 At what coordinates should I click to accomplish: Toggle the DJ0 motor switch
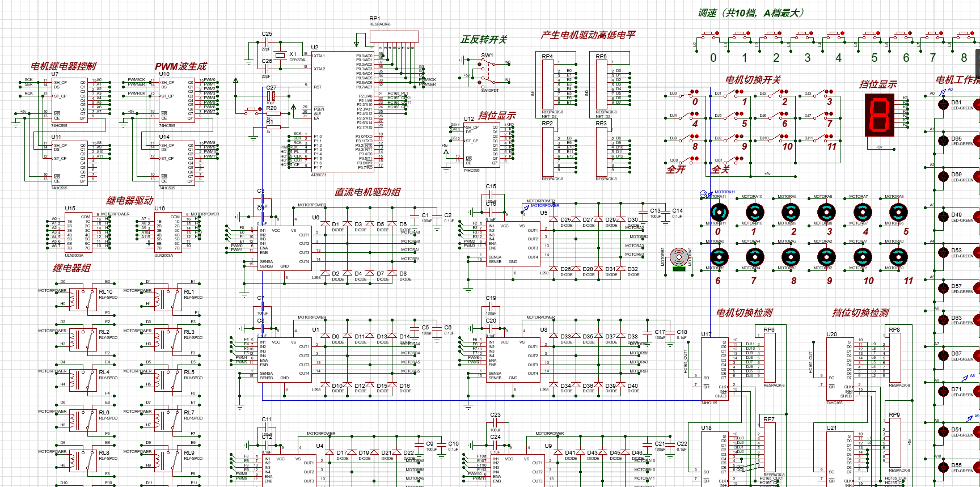click(688, 94)
